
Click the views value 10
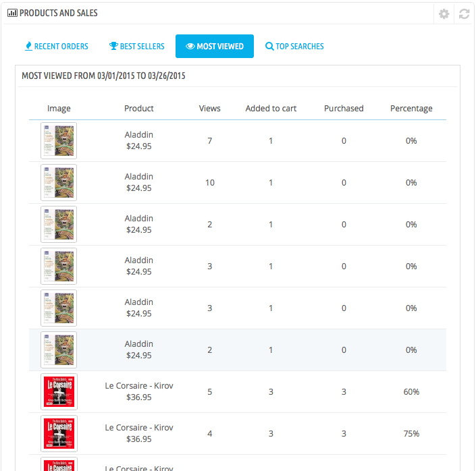pos(210,183)
